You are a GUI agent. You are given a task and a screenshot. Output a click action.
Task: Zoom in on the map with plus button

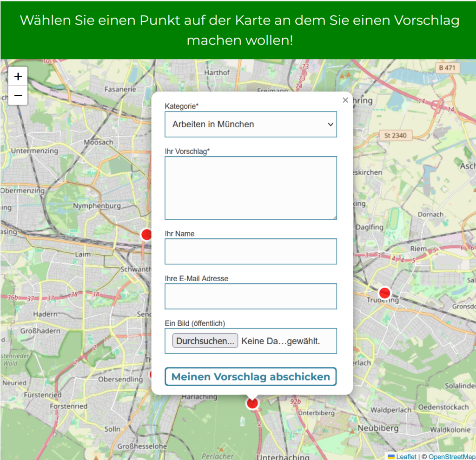click(x=18, y=77)
